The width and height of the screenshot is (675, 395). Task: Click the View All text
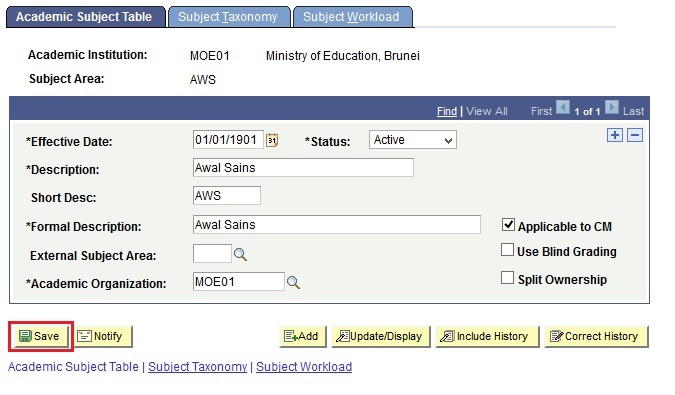(x=487, y=111)
